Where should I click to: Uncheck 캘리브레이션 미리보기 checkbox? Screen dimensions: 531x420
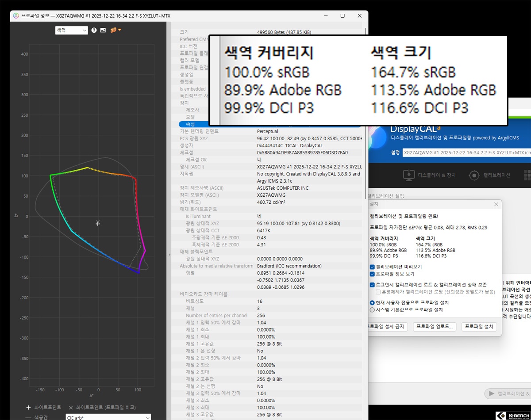click(372, 267)
